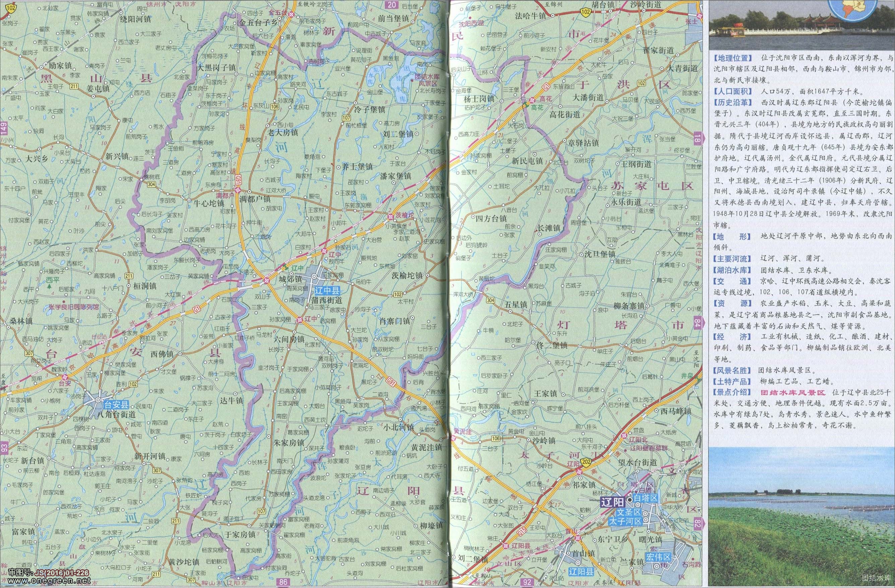Select the blue 白塔区 district label

[x=645, y=499]
